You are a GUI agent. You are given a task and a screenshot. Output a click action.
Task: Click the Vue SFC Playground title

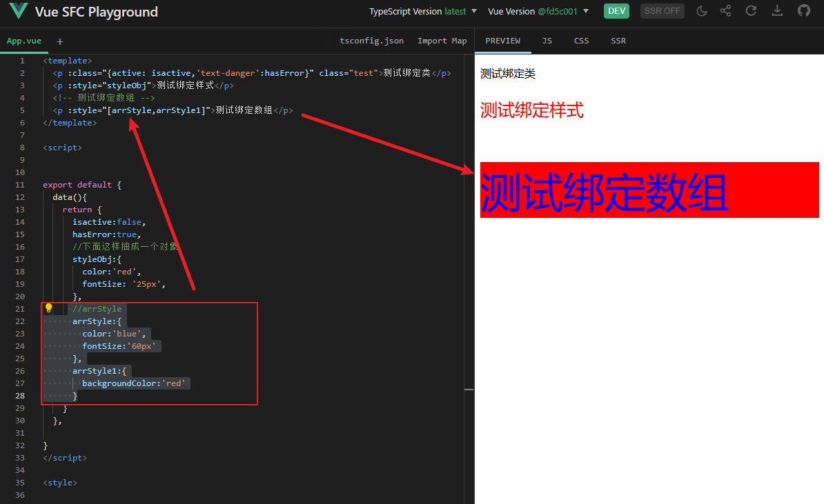coord(96,12)
